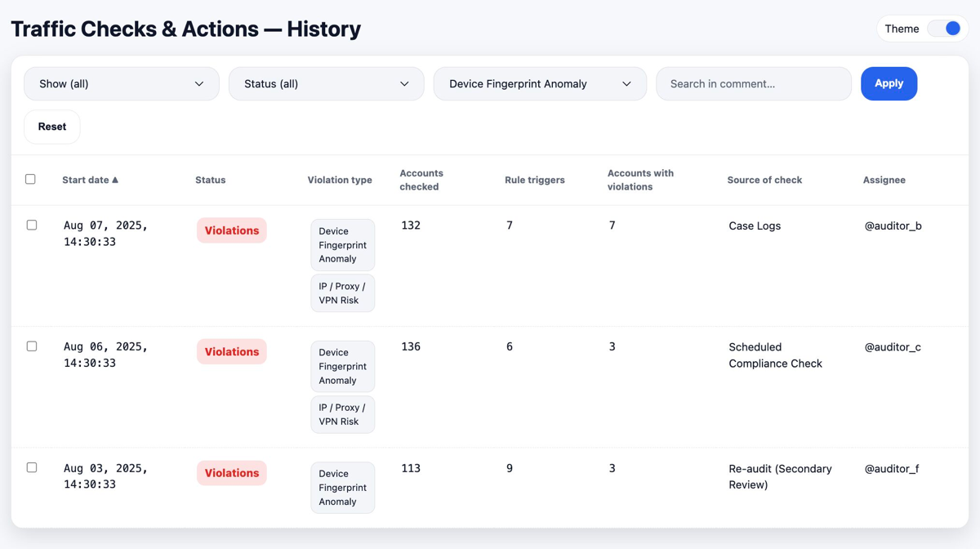The image size is (980, 549).
Task: Click Violations status badge for Aug 06
Action: 231,352
